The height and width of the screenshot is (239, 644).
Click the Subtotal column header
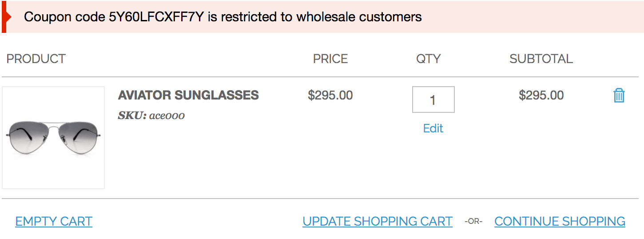click(x=541, y=59)
